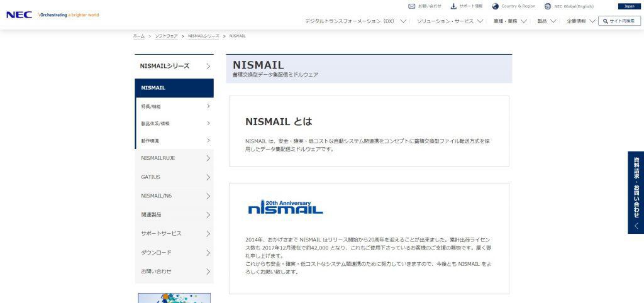Open サポート情報 link in top bar
Screen dimensions: 644x303
click(471, 6)
